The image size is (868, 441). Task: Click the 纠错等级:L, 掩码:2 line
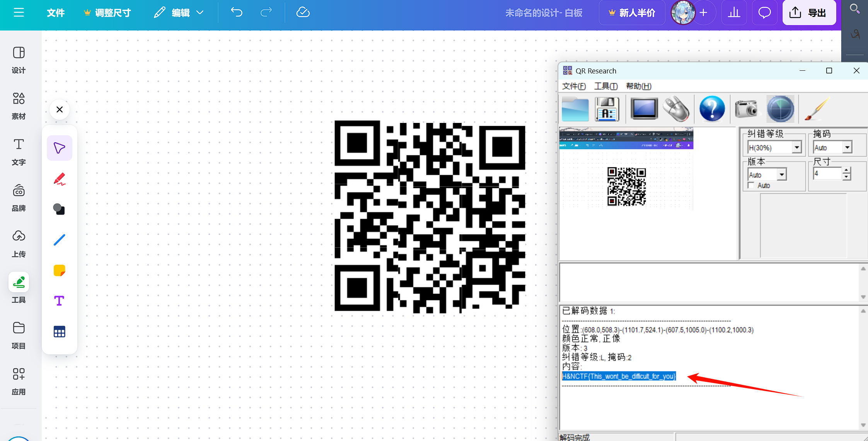pyautogui.click(x=597, y=357)
